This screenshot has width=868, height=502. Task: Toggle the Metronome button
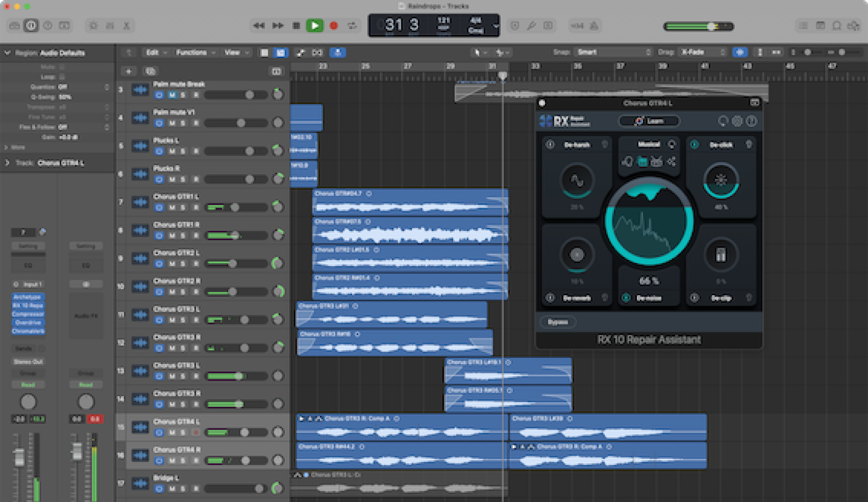pos(594,26)
